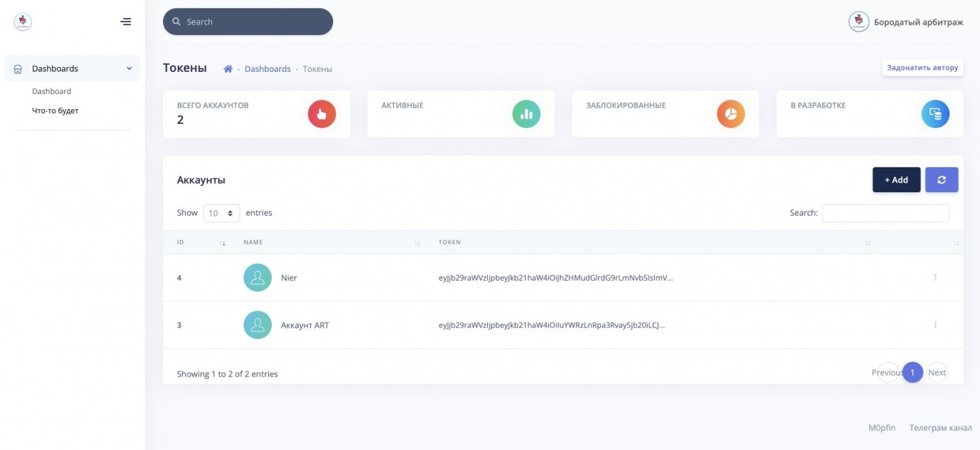This screenshot has height=450, width=980.
Task: Open the Бородатый арбитраж profile name
Action: click(918, 22)
